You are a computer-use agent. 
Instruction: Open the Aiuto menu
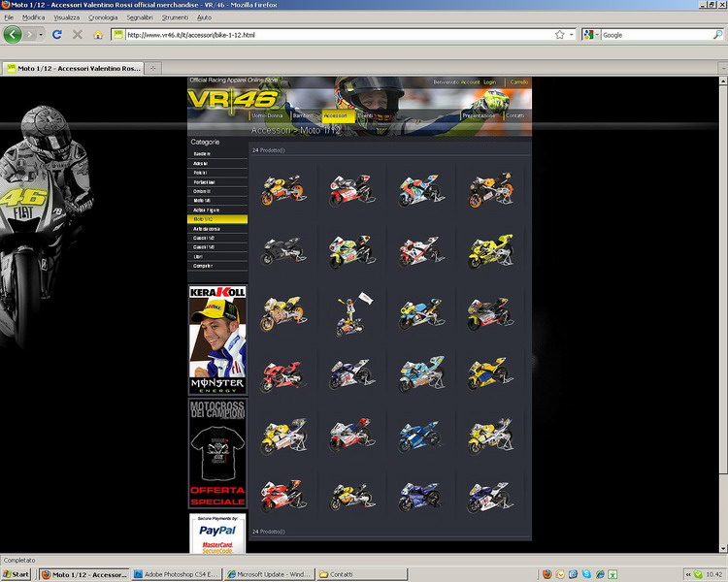coord(204,17)
